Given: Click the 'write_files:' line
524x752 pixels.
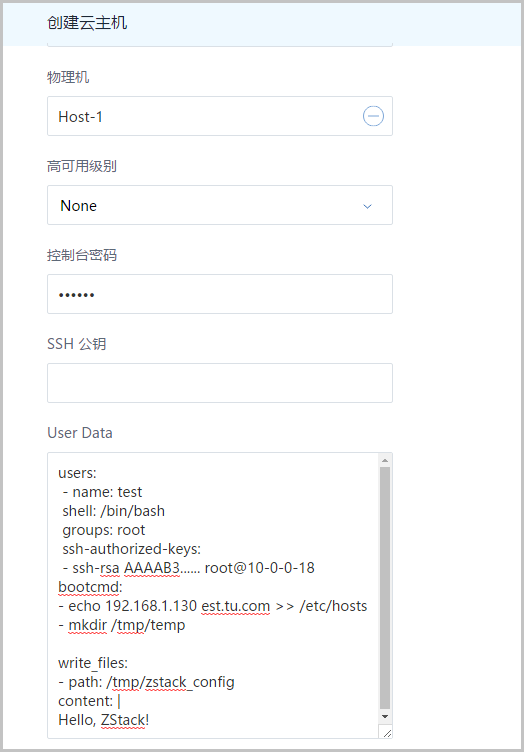Looking at the screenshot, I should (x=93, y=663).
